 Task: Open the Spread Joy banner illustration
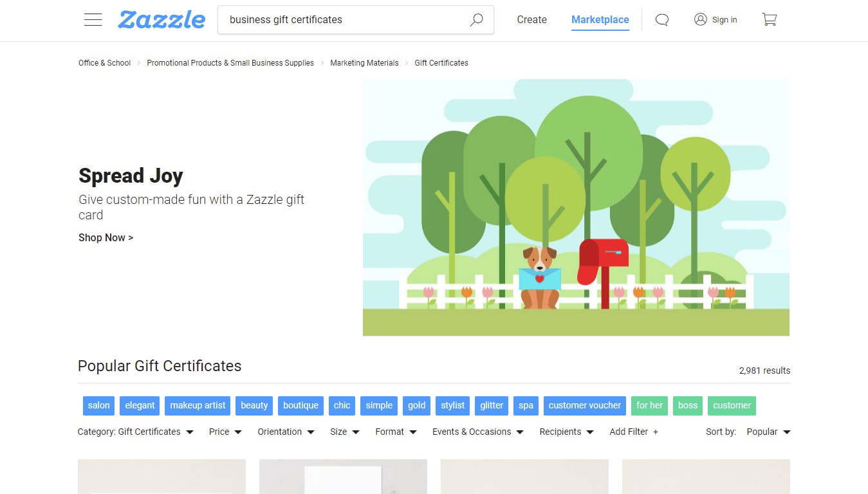(576, 207)
